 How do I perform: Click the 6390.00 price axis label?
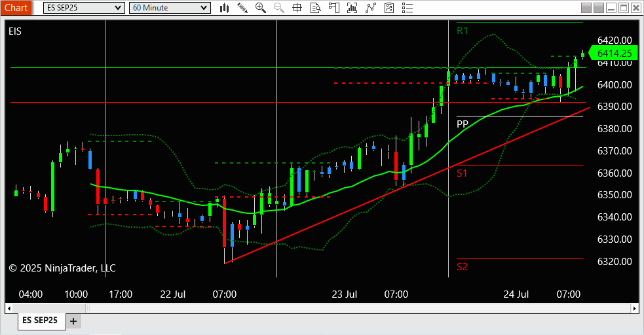[615, 106]
